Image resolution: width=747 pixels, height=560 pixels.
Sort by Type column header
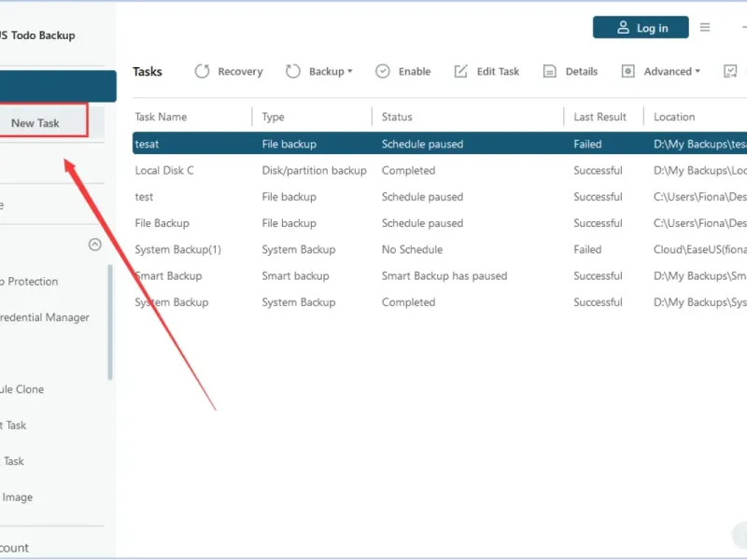[273, 118]
